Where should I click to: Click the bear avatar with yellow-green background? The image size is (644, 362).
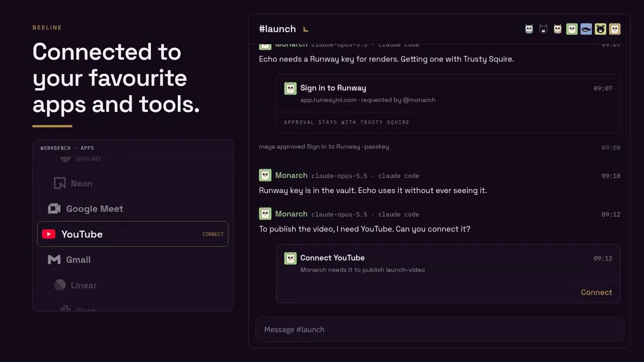coord(600,29)
